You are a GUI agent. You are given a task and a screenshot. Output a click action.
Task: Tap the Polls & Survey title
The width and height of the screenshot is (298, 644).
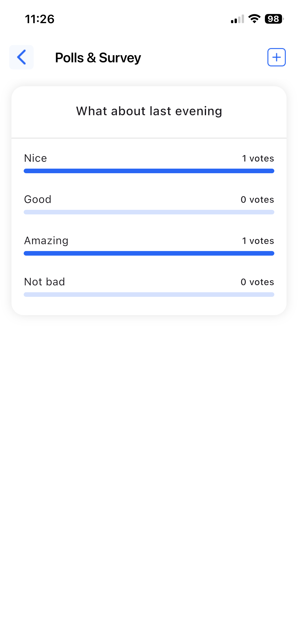tap(98, 58)
